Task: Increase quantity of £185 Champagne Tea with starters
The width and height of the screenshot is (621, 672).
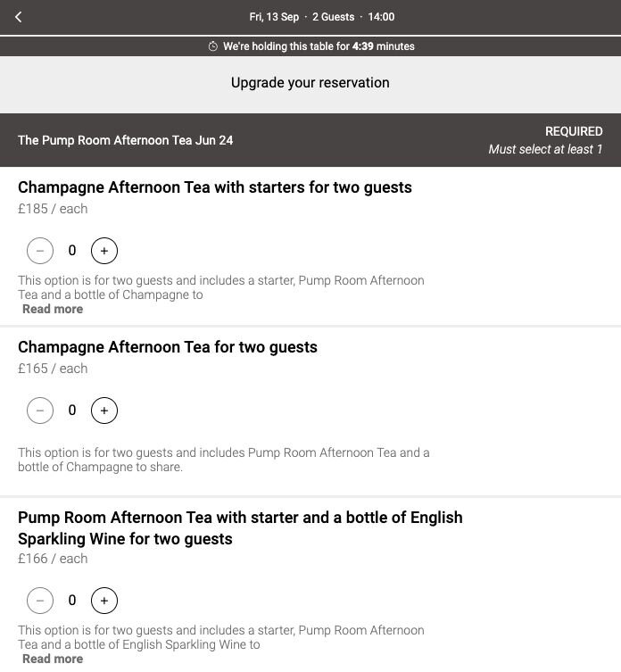Action: pos(104,251)
